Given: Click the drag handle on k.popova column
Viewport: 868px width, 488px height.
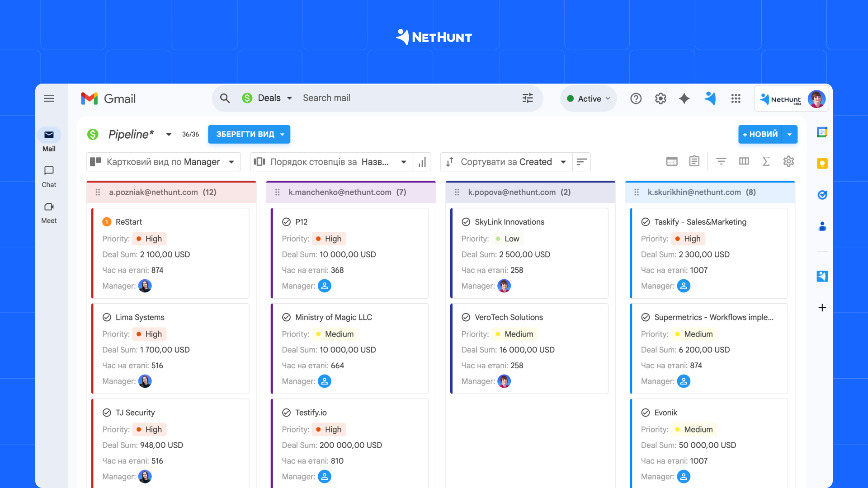Looking at the screenshot, I should click(x=457, y=192).
